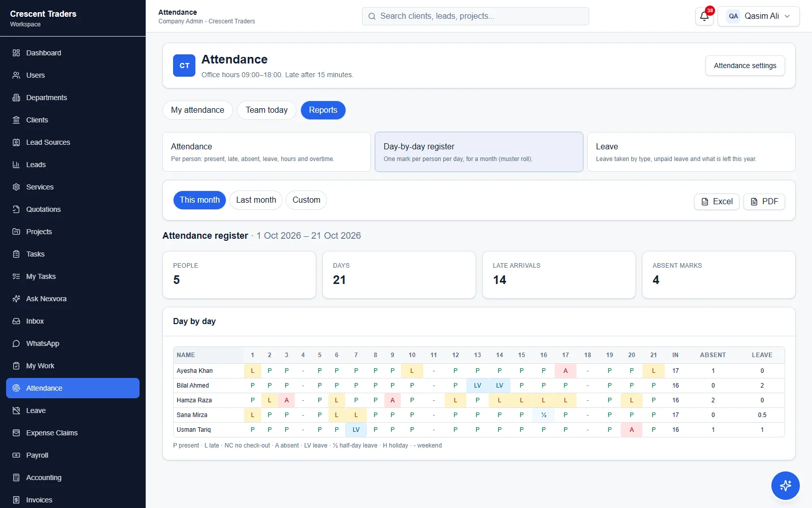812x508 pixels.
Task: Select the This month range
Action: coord(199,200)
